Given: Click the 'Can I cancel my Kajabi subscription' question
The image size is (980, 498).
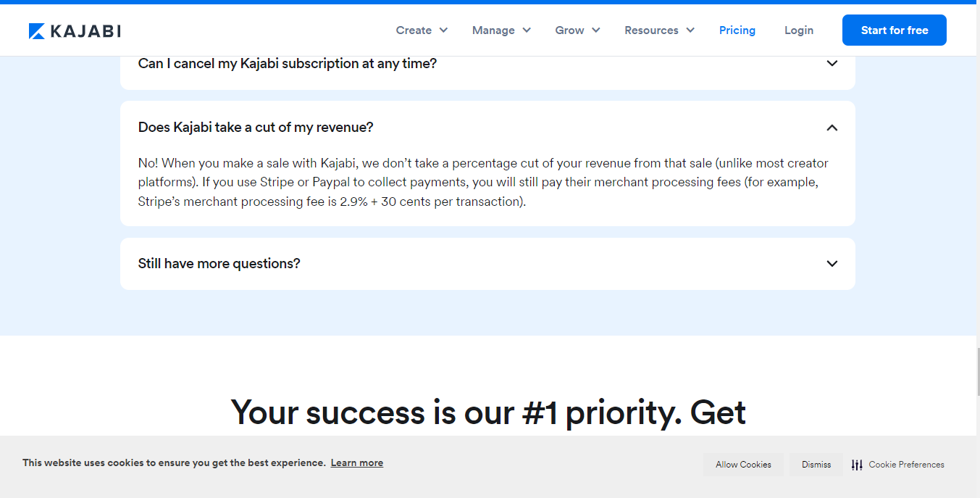Looking at the screenshot, I should 287,64.
